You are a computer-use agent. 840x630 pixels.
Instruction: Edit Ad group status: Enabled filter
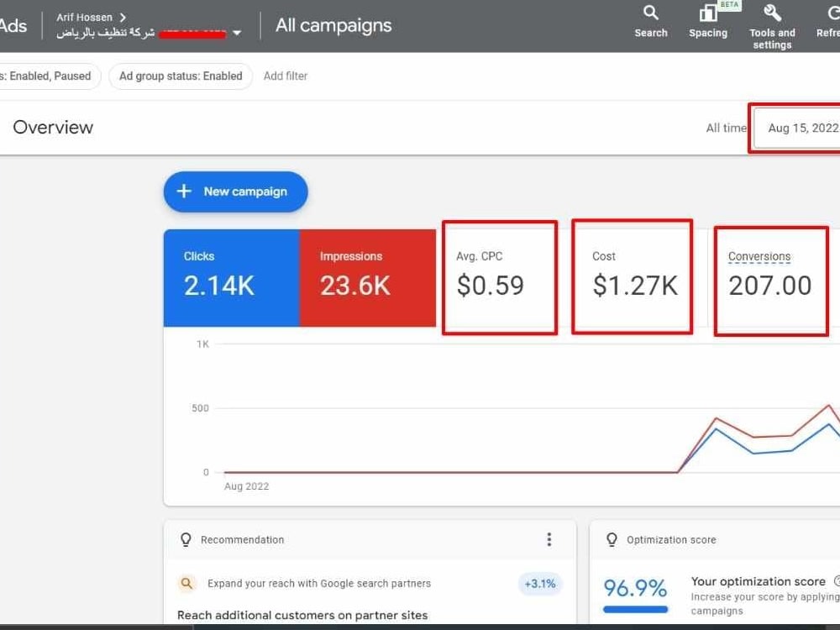pos(181,76)
